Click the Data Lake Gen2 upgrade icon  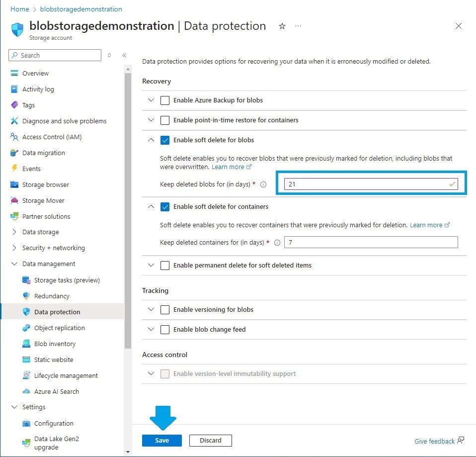pyautogui.click(x=26, y=443)
